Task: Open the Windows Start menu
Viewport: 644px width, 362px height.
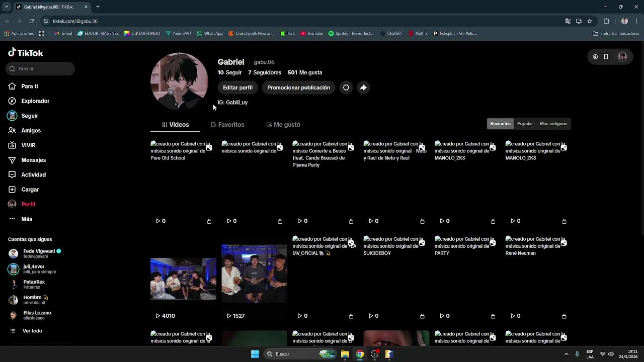Action: [x=255, y=354]
